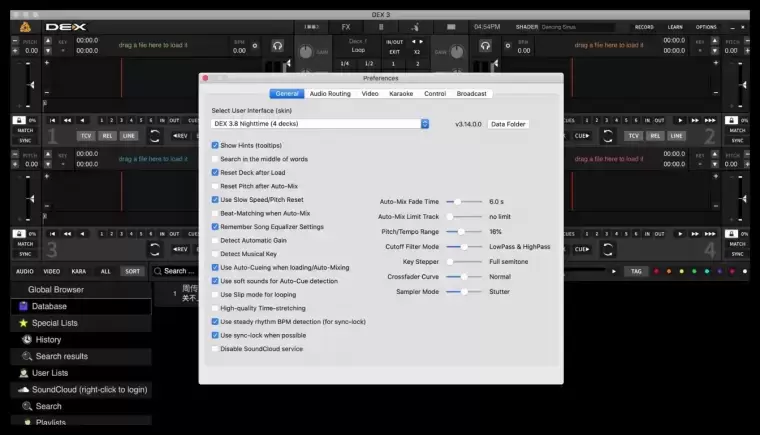The height and width of the screenshot is (435, 760).
Task: Switch to the Audio Routing tab
Action: pyautogui.click(x=330, y=94)
